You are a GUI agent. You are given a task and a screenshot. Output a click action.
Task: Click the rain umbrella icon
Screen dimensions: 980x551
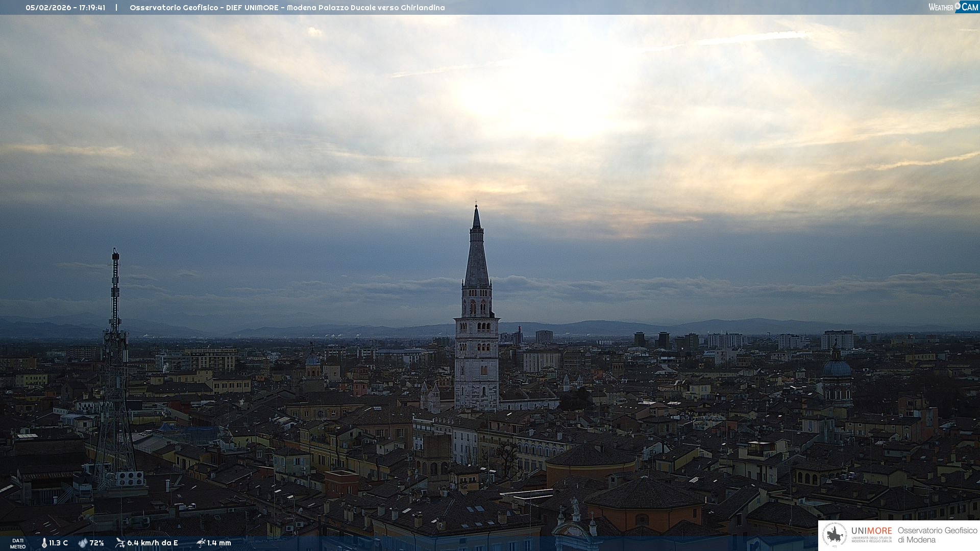pyautogui.click(x=201, y=543)
